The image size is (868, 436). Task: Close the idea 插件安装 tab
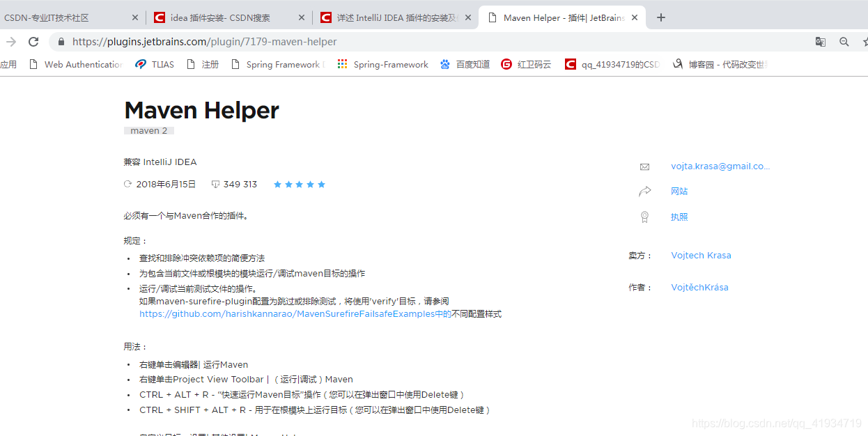click(x=302, y=17)
